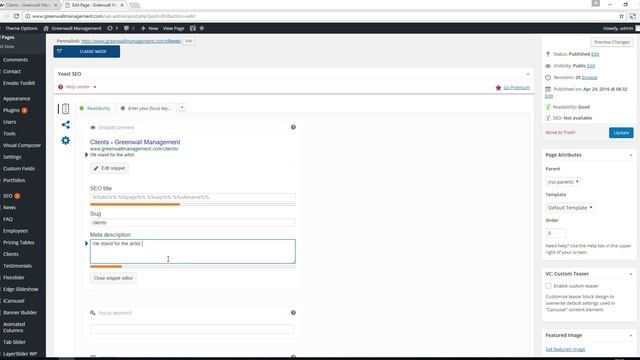This screenshot has height=360, width=640.
Task: Expand the Help center dropdown arrow
Action: click(x=95, y=87)
